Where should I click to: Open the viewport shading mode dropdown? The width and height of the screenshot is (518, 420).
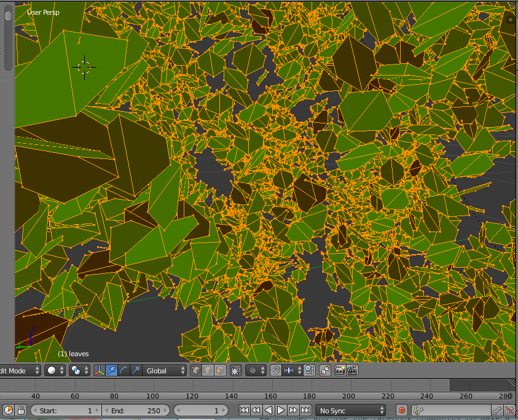coord(56,370)
